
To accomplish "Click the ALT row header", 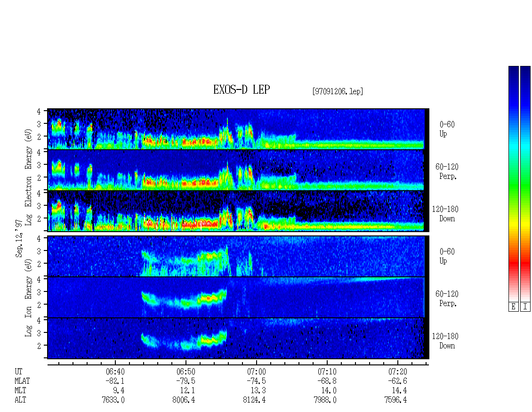I will [20, 400].
